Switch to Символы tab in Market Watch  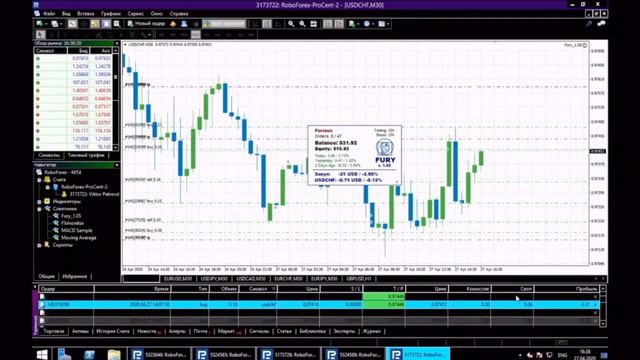click(49, 155)
